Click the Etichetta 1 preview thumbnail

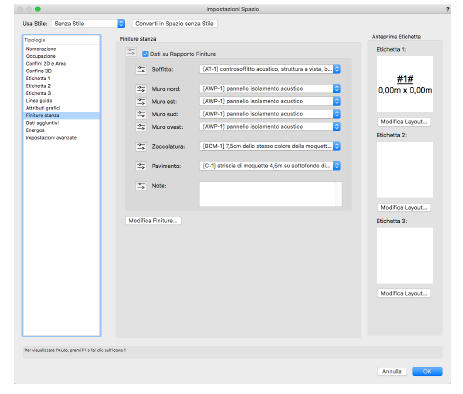tap(405, 84)
